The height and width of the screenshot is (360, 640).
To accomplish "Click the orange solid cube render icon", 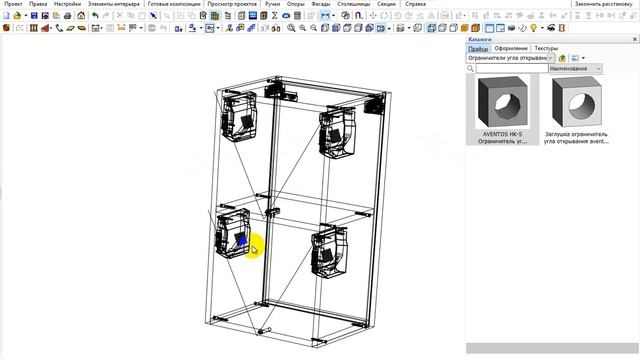I will [464, 28].
